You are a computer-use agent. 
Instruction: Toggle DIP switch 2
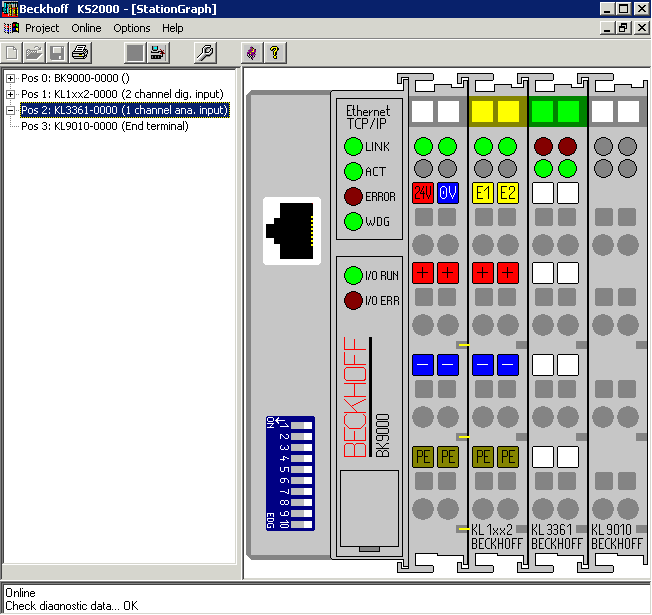pos(301,436)
